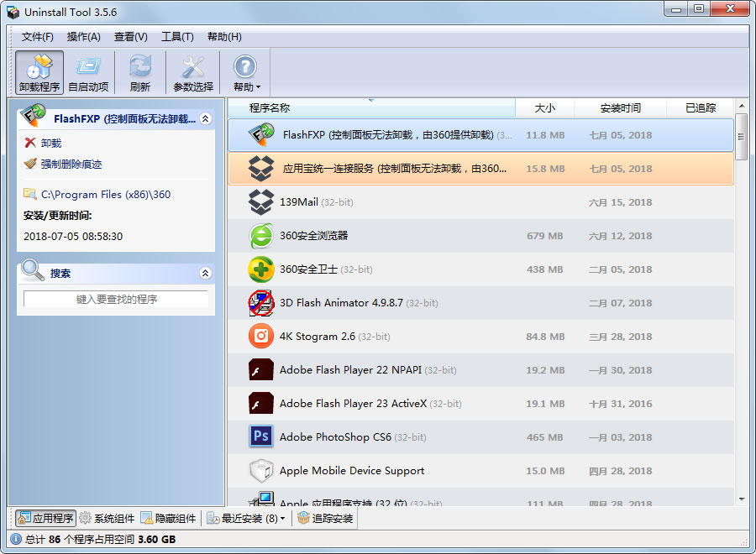Screen dimensions: 756x554
Task: Click the vertical scrollbar thumb
Action: tap(742, 137)
